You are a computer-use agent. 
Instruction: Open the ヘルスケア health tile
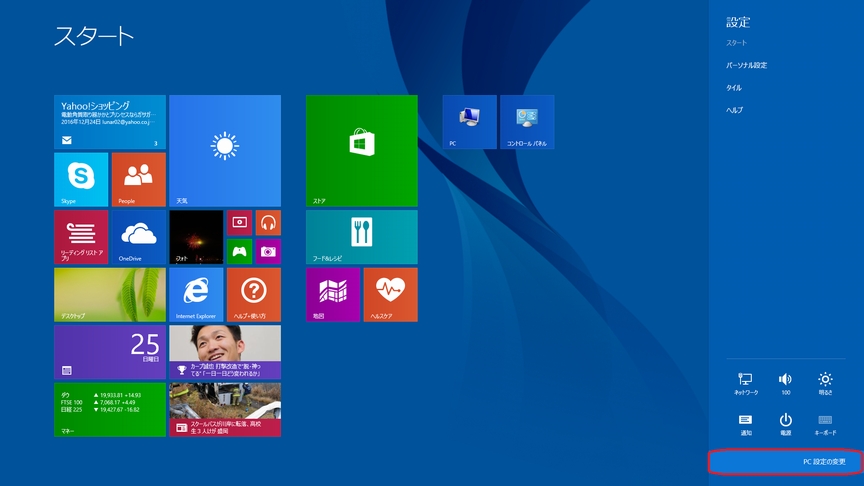(391, 295)
